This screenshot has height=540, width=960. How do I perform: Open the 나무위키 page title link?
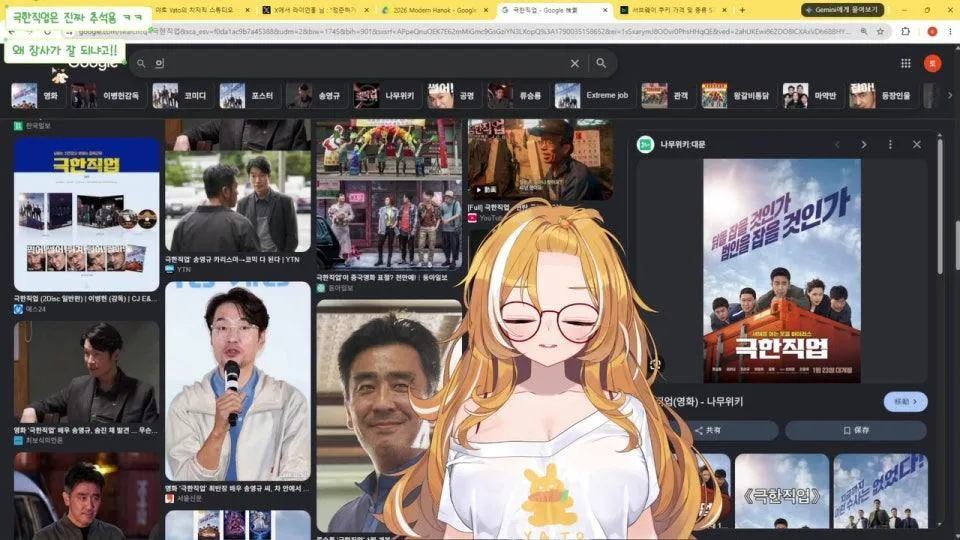[700, 402]
